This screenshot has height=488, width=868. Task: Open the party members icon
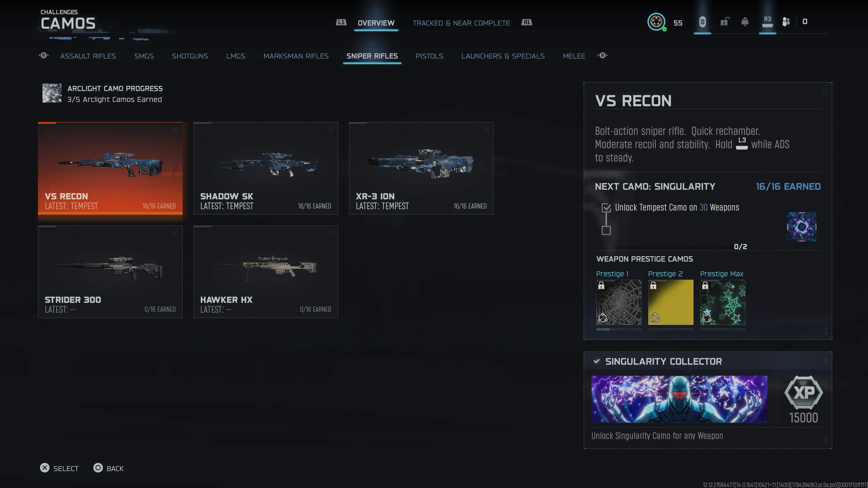(x=786, y=22)
